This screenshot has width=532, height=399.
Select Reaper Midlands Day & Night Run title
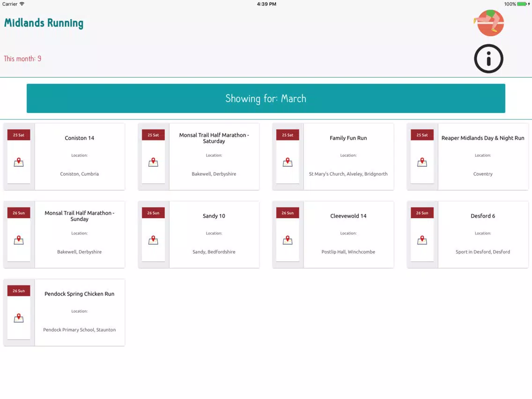(483, 138)
